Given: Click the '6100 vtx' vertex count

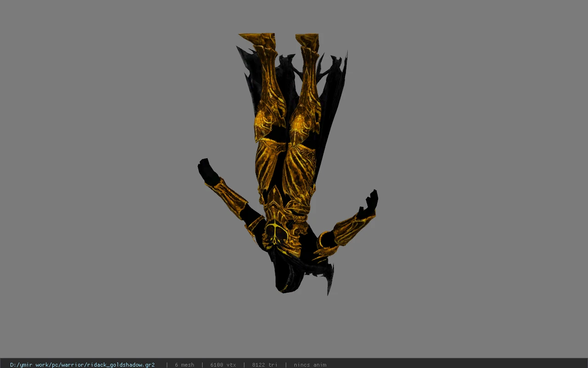Looking at the screenshot, I should pyautogui.click(x=223, y=365).
